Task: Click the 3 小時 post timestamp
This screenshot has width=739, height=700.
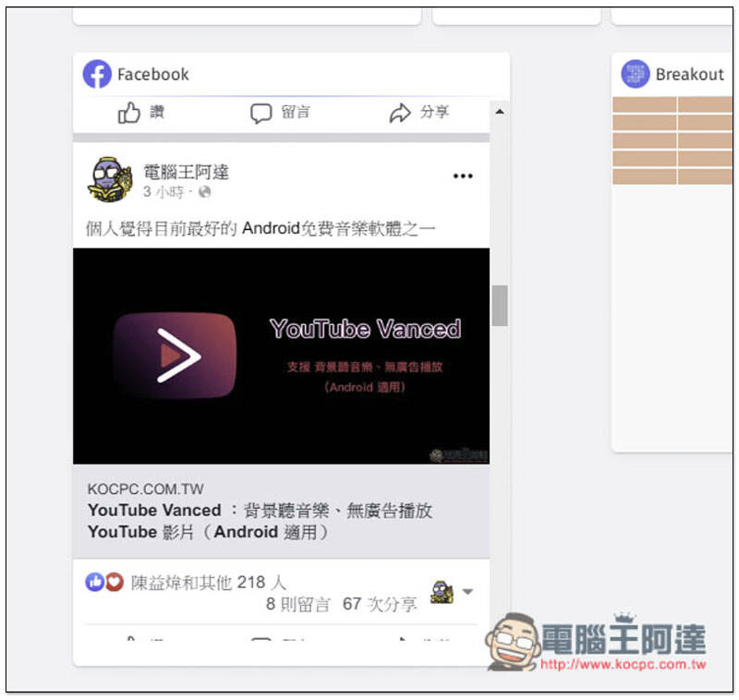Action: coord(164,192)
